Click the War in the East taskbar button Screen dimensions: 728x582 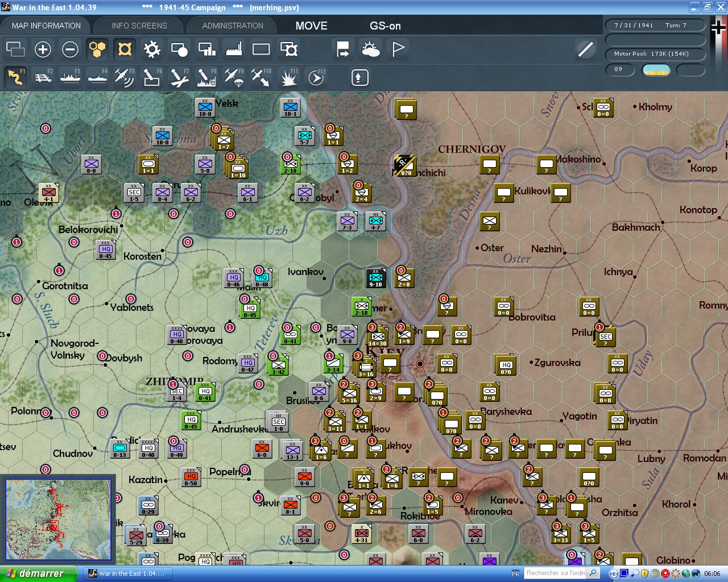129,573
